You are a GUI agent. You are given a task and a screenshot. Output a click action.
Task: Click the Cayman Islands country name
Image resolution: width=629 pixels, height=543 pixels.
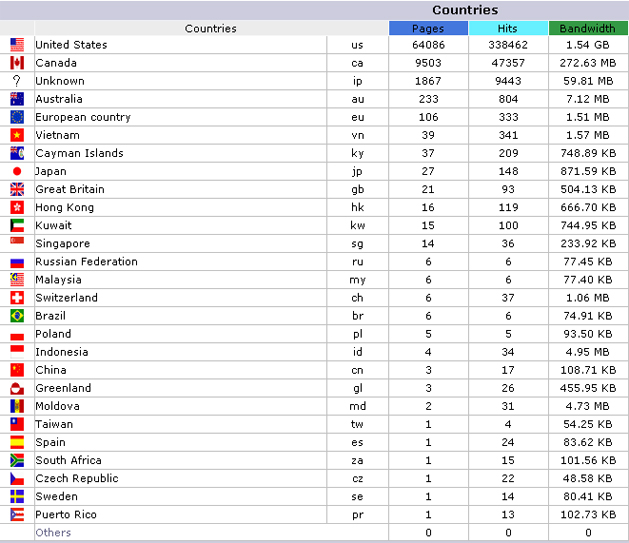[x=79, y=153]
